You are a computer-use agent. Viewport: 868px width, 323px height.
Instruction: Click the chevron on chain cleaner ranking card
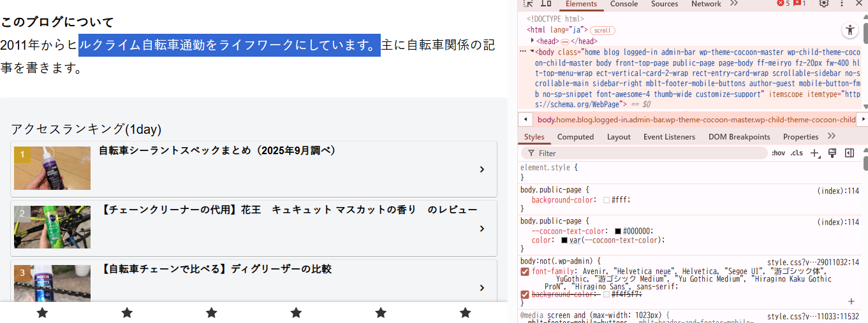point(482,229)
